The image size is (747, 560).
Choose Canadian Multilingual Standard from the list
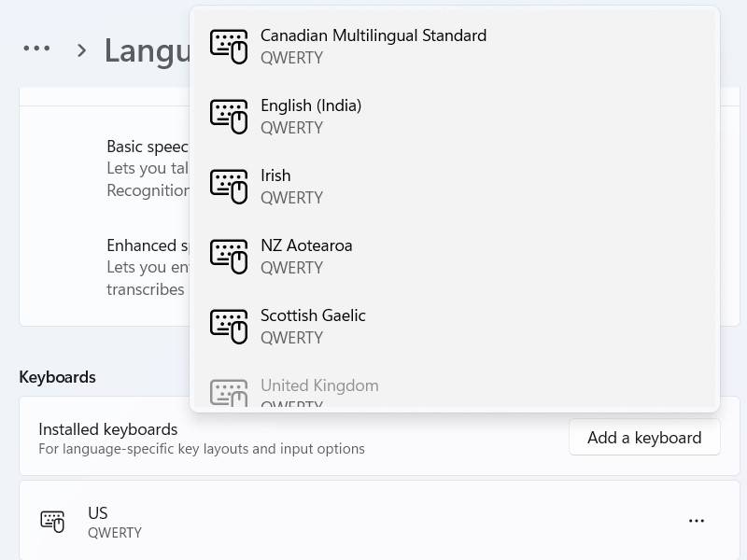pyautogui.click(x=373, y=45)
